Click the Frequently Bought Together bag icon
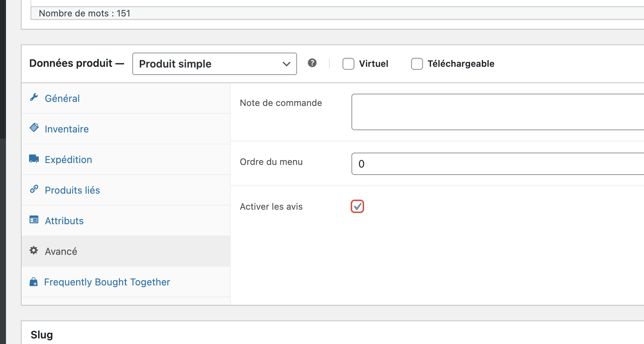644x344 pixels. 34,282
